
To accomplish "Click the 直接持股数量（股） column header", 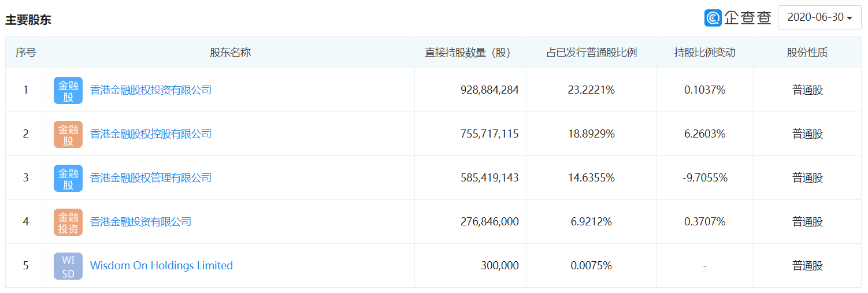I will (468, 53).
